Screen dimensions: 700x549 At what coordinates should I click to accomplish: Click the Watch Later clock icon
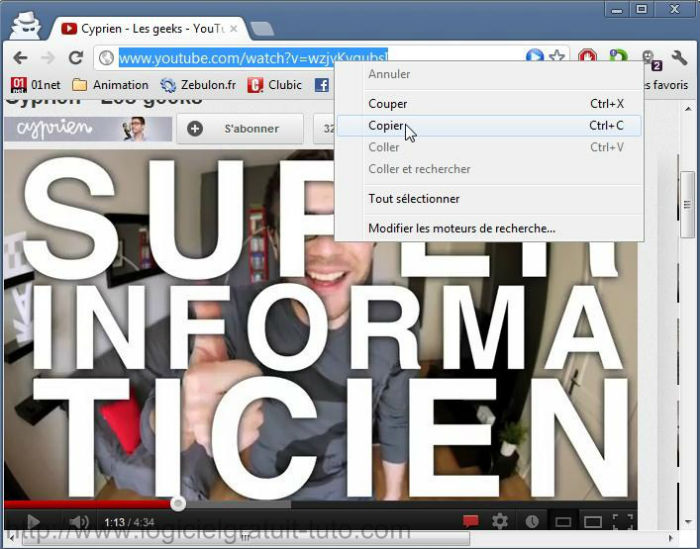pos(532,521)
